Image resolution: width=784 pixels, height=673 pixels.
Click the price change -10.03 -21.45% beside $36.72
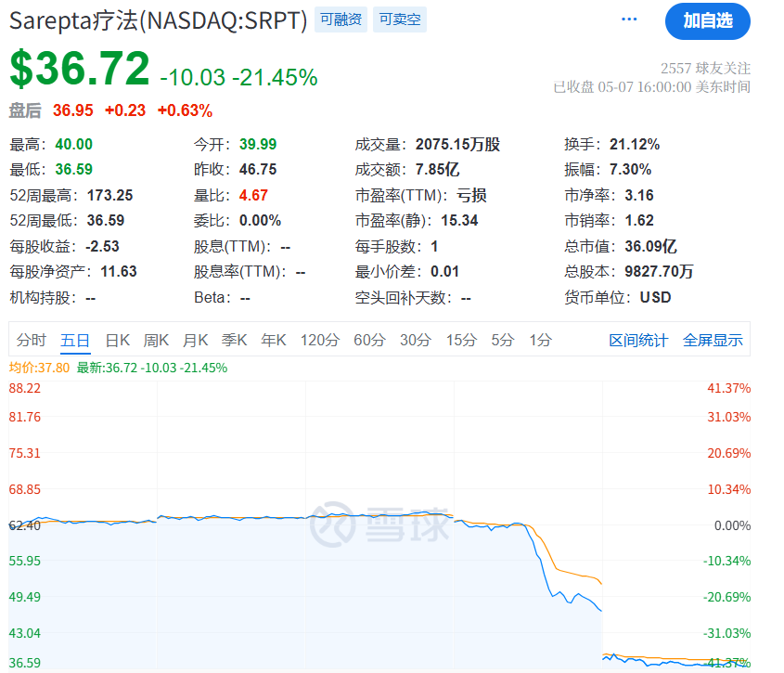[238, 78]
